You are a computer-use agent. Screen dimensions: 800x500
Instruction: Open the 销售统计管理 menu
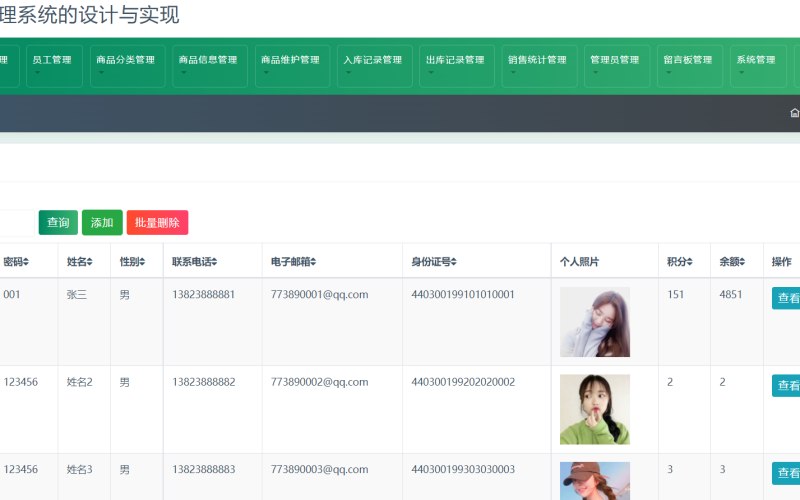click(x=539, y=66)
